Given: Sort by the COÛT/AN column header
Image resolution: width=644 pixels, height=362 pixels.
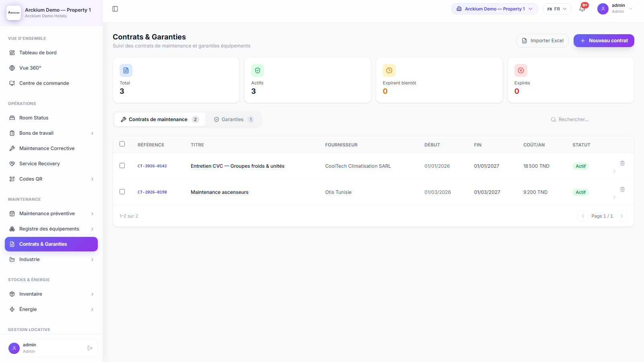Looking at the screenshot, I should [534, 145].
